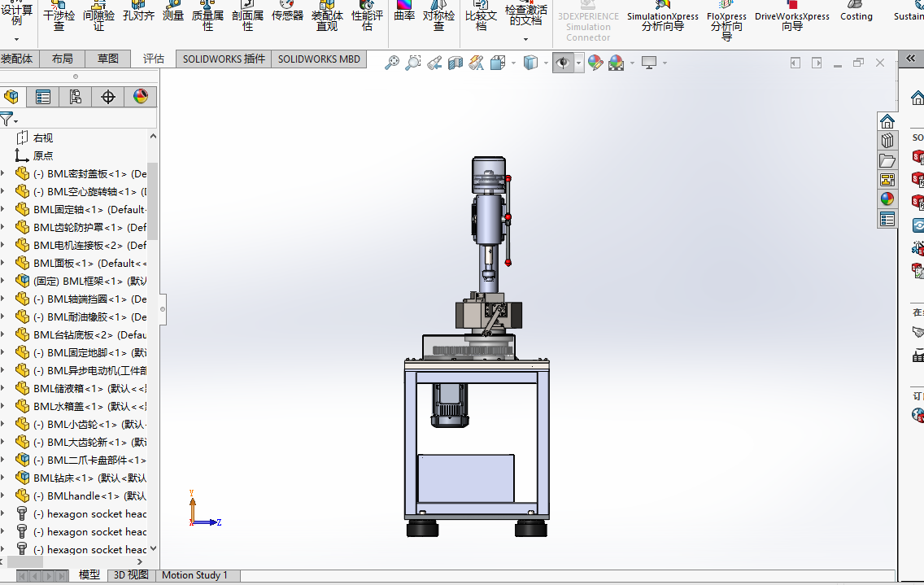This screenshot has height=585, width=924.
Task: Switch to 草图 ribbon tab
Action: (108, 59)
